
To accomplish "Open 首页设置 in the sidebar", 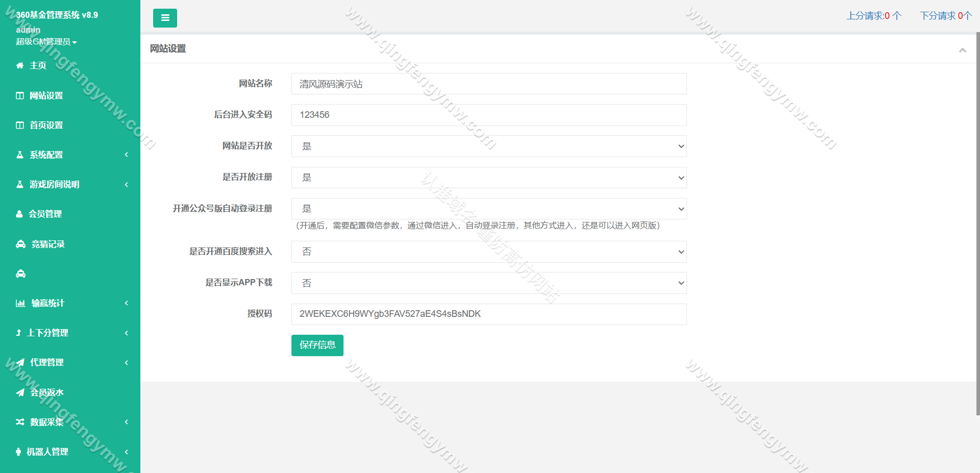I will [46, 125].
